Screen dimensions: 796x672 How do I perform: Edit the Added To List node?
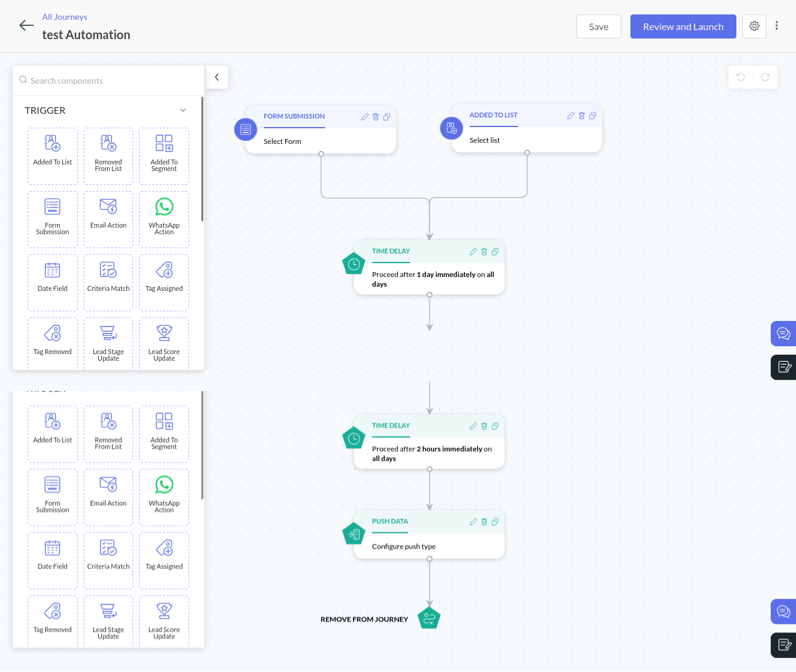coord(570,116)
